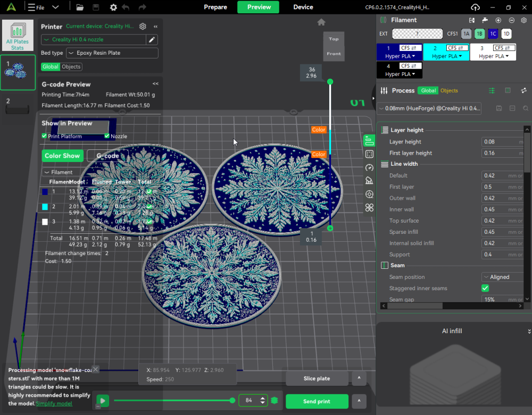The width and height of the screenshot is (532, 415).
Task: Open filament 3 Hyper PLA dropdown
Action: 493,56
